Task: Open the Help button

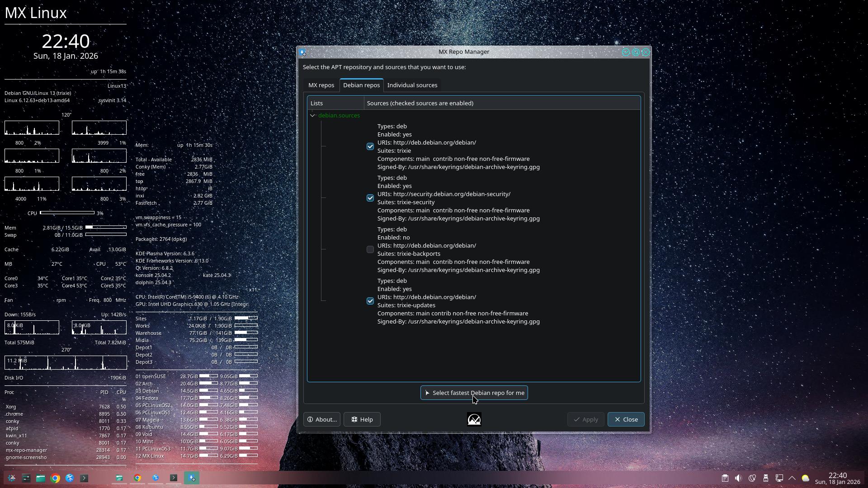Action: tap(362, 420)
